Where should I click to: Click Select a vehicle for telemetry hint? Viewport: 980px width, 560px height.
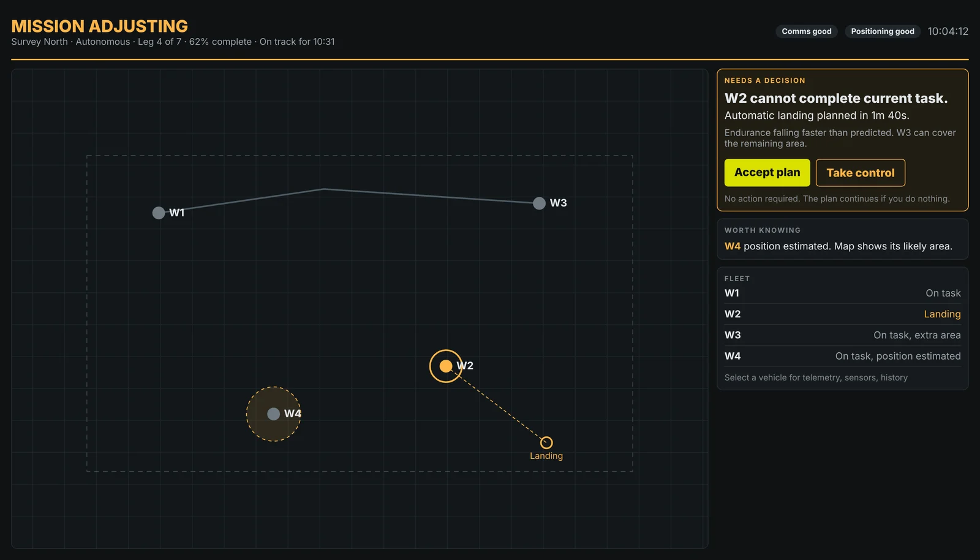pos(816,377)
